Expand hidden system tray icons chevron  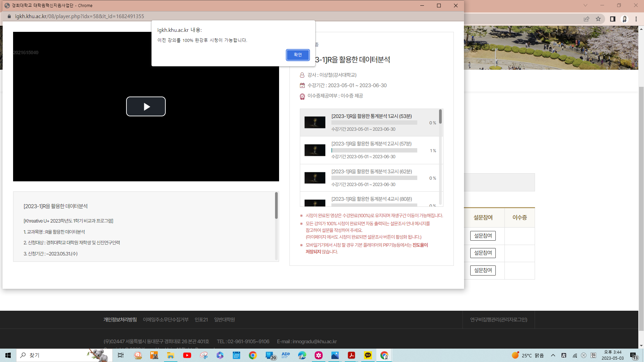click(x=553, y=355)
